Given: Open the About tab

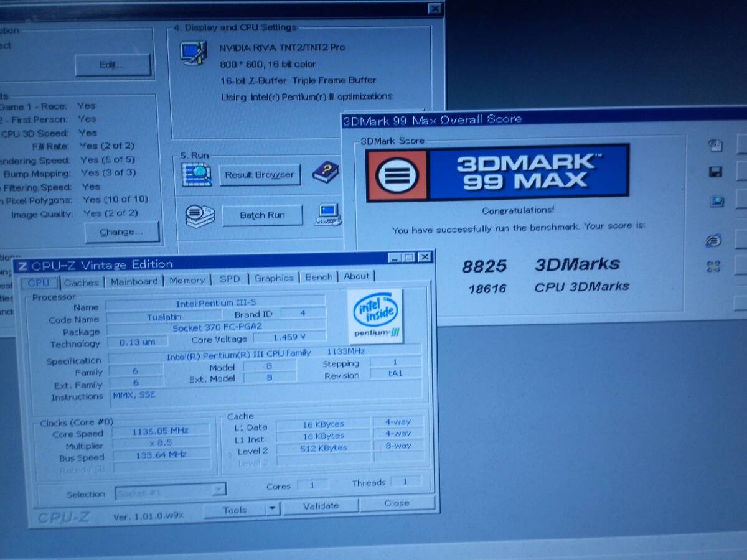Looking at the screenshot, I should [357, 276].
